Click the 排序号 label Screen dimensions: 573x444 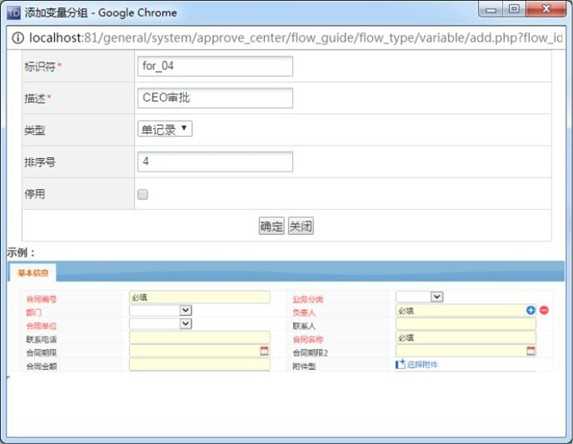[40, 162]
